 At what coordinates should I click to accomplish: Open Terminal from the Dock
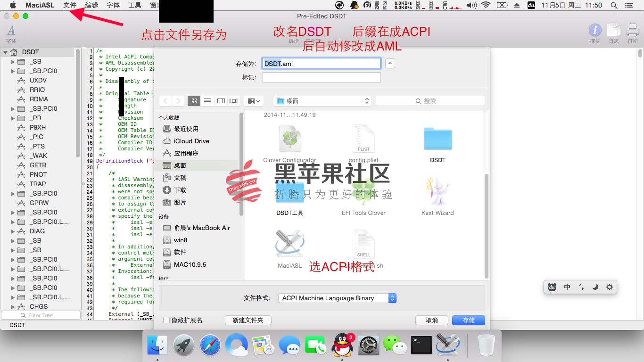[421, 345]
